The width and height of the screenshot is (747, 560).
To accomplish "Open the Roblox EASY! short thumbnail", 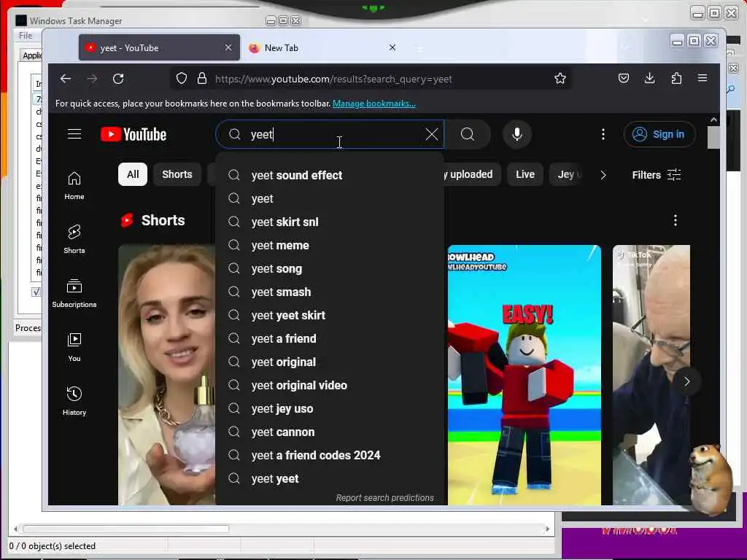I will click(525, 375).
